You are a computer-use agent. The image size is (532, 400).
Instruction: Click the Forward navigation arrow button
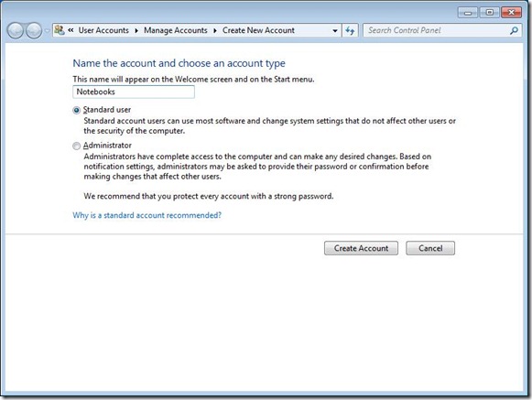point(34,30)
